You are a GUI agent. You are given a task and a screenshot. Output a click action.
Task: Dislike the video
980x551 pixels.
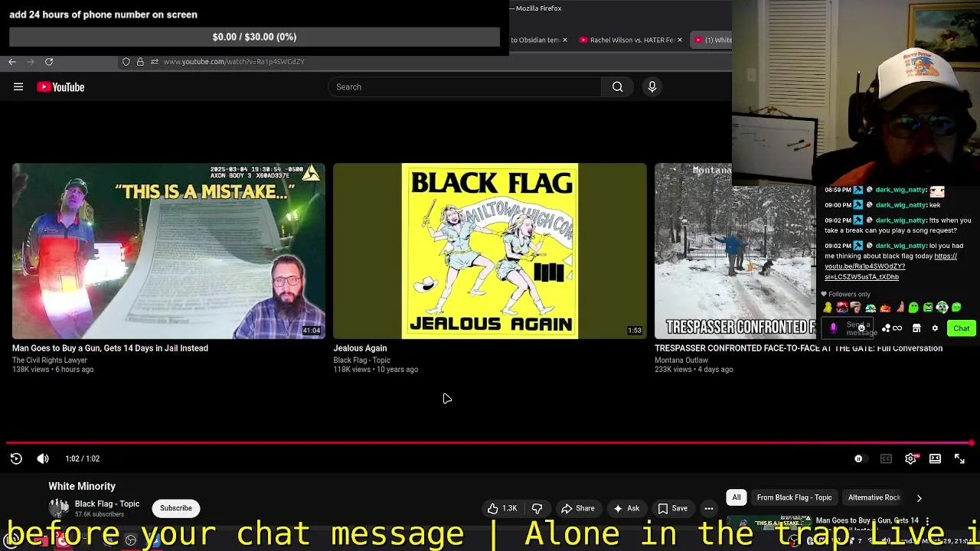coord(537,508)
